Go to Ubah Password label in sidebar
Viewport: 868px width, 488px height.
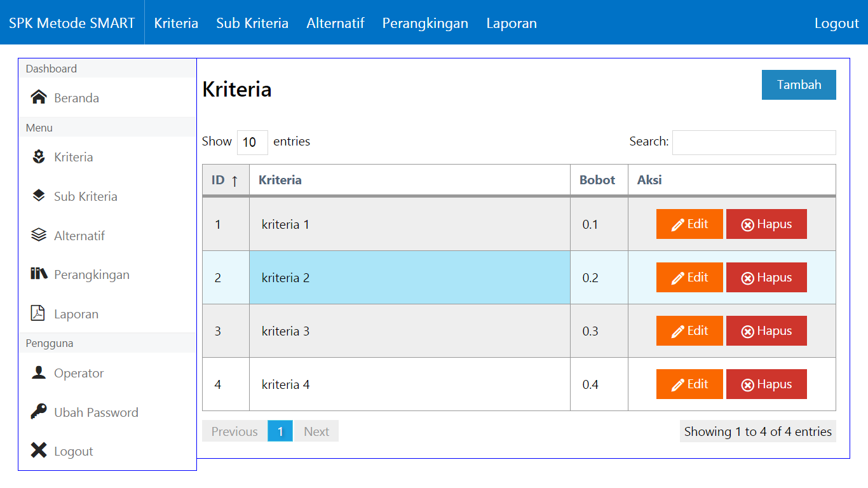coord(96,412)
